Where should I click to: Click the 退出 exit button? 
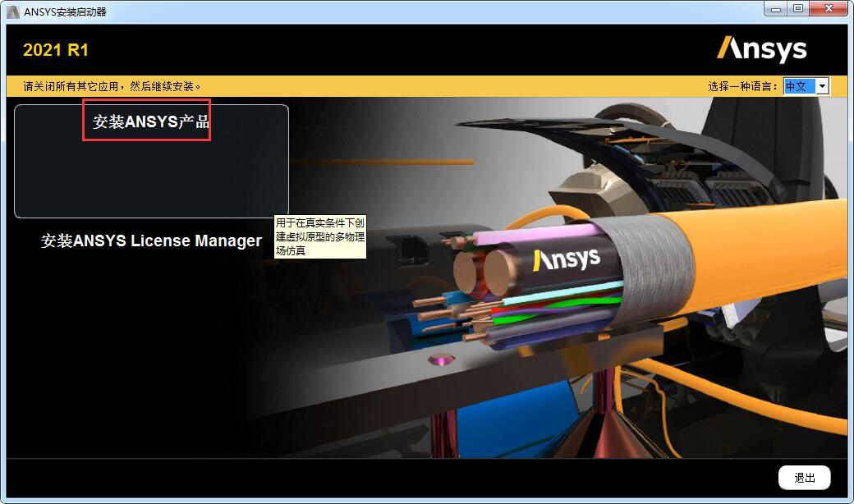[805, 478]
